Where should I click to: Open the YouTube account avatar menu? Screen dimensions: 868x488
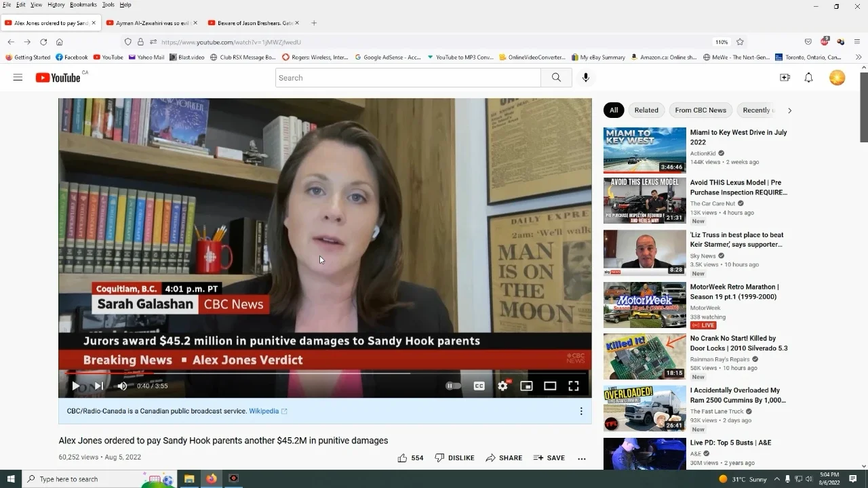click(837, 78)
